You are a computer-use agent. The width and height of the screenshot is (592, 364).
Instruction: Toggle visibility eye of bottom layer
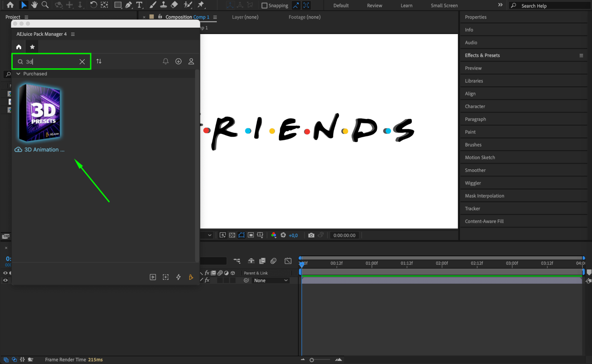click(5, 280)
